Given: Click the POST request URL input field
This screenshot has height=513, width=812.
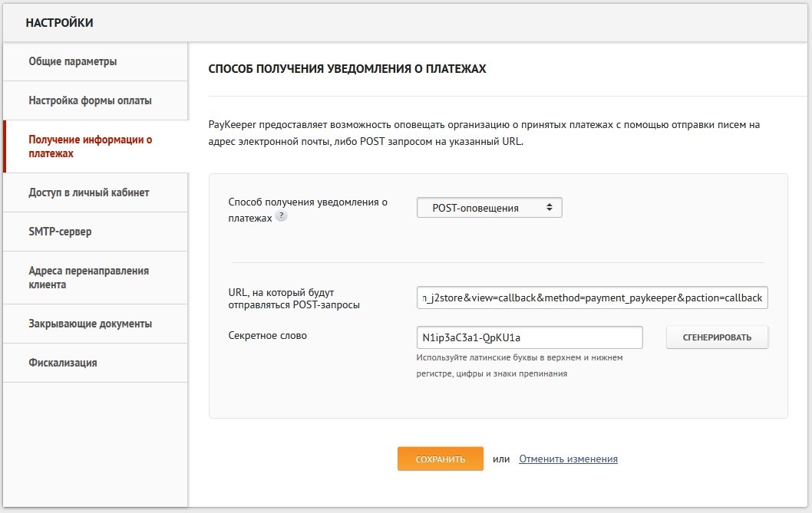Looking at the screenshot, I should click(x=592, y=298).
